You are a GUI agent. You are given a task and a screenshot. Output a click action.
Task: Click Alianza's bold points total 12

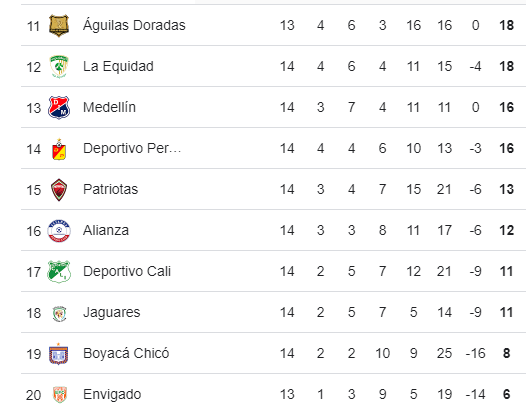tap(507, 230)
